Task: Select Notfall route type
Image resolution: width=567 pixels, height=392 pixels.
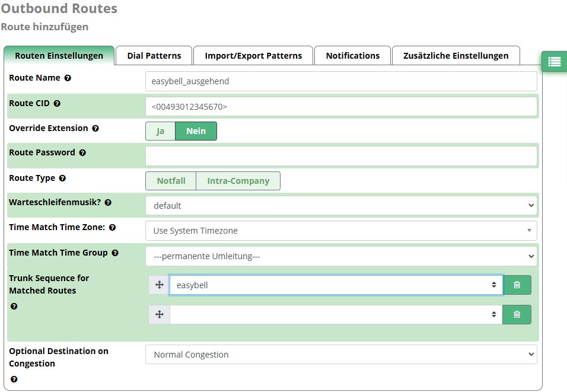Action: pyautogui.click(x=171, y=181)
